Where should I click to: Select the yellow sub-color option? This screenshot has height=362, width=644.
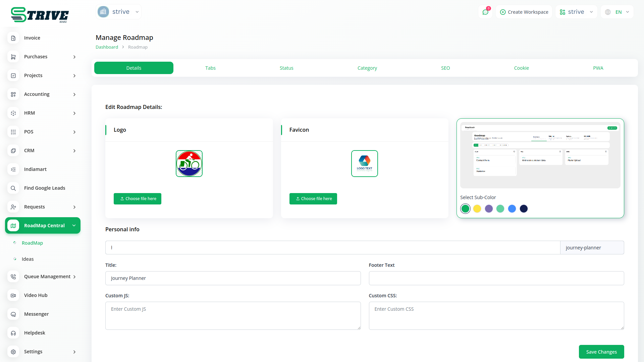click(x=477, y=209)
